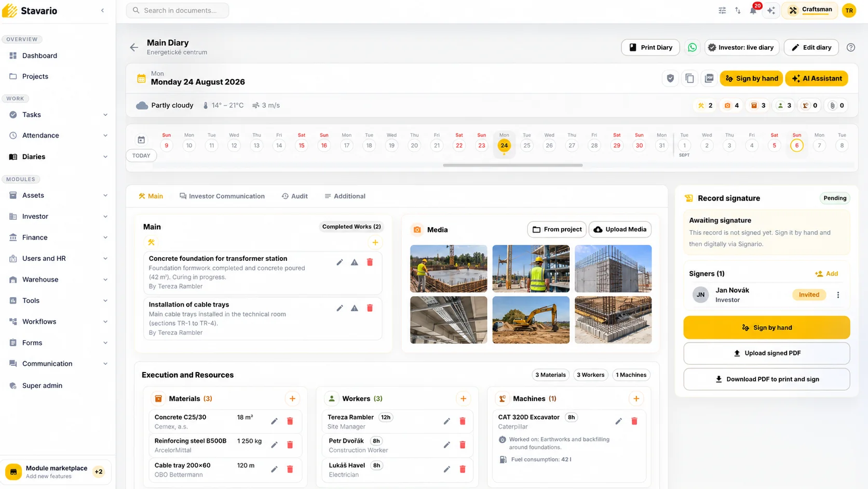The width and height of the screenshot is (868, 489).
Task: Edit the Petr Dvořák worker row
Action: (x=446, y=445)
